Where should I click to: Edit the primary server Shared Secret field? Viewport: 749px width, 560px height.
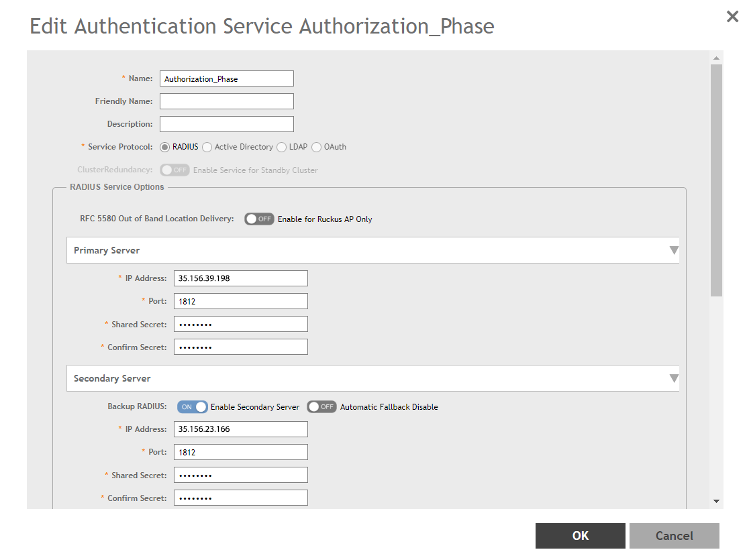240,323
